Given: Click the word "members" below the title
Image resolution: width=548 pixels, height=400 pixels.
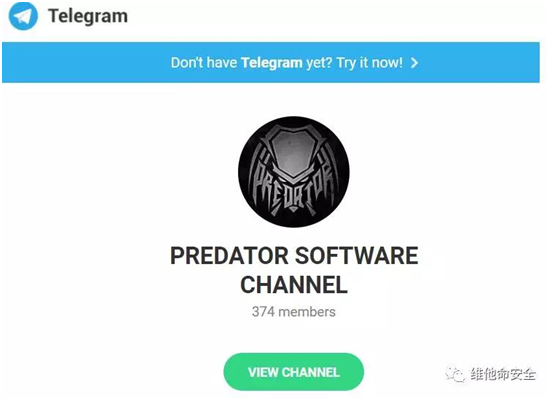Looking at the screenshot, I should click(307, 312).
